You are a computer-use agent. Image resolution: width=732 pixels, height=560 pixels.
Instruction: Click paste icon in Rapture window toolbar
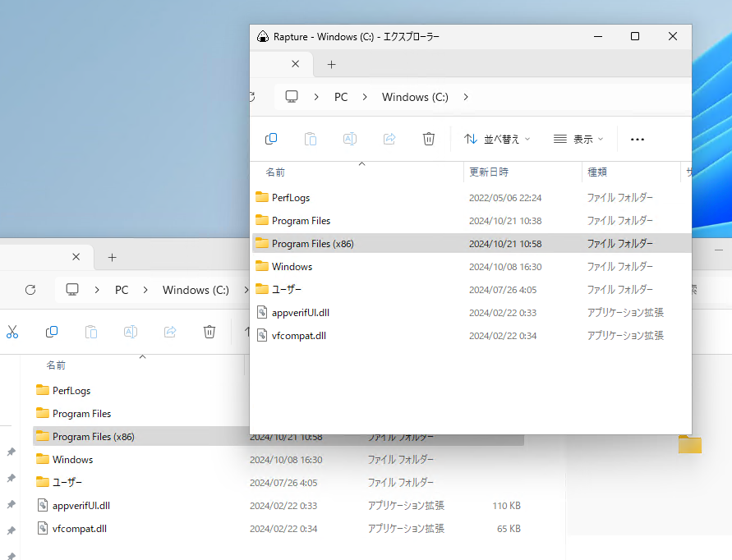pos(311,139)
